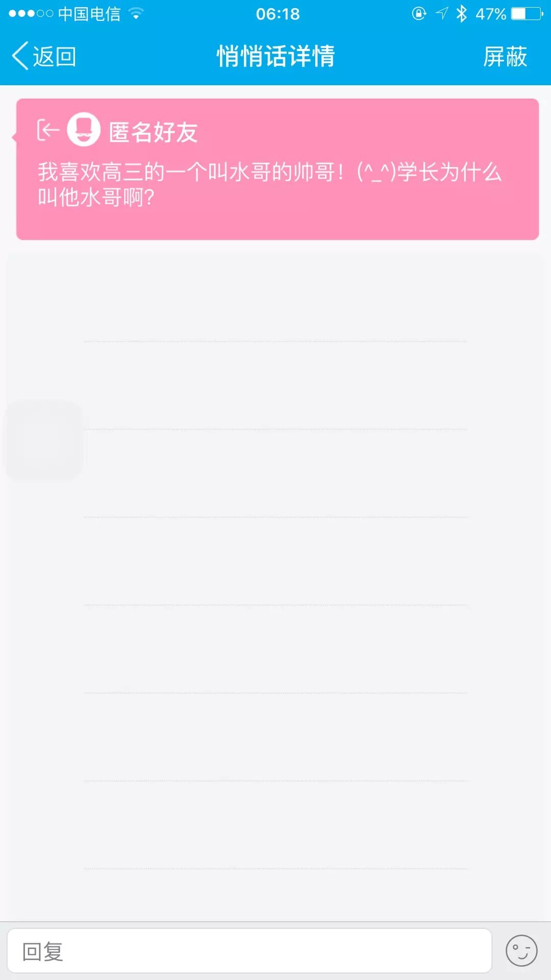
Task: Click the reply arrow icon in pink bubble
Action: click(x=48, y=130)
